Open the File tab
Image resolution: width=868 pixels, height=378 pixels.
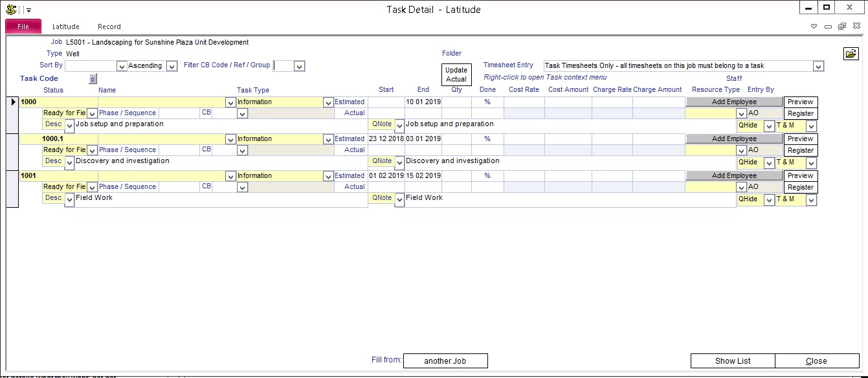click(23, 27)
